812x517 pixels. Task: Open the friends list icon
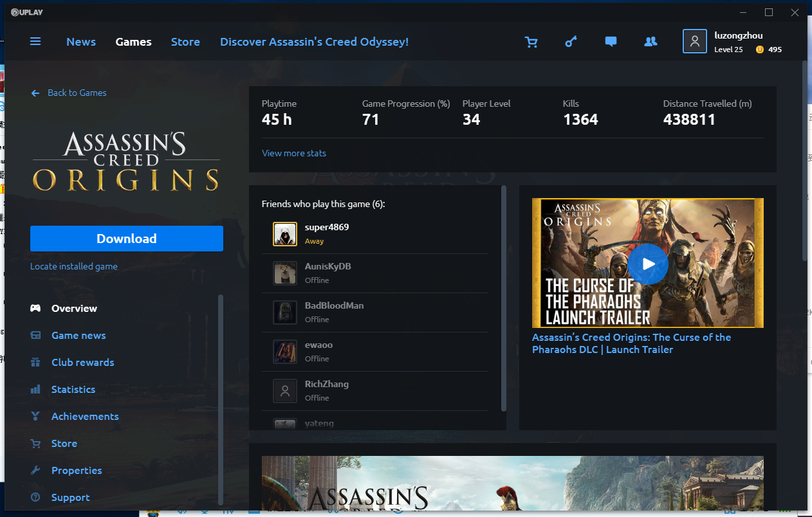651,42
